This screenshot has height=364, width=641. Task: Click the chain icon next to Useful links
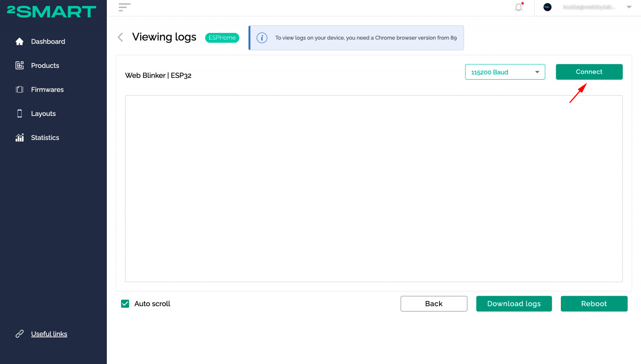click(x=20, y=334)
